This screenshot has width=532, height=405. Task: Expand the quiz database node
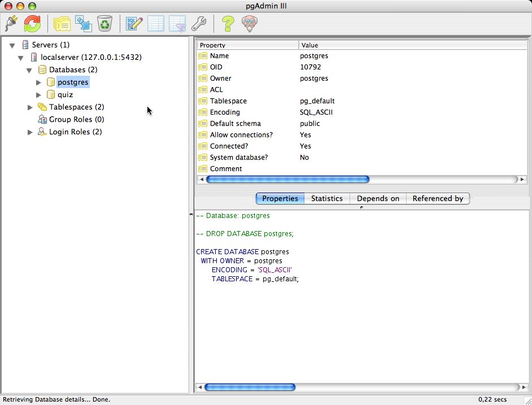(x=39, y=95)
